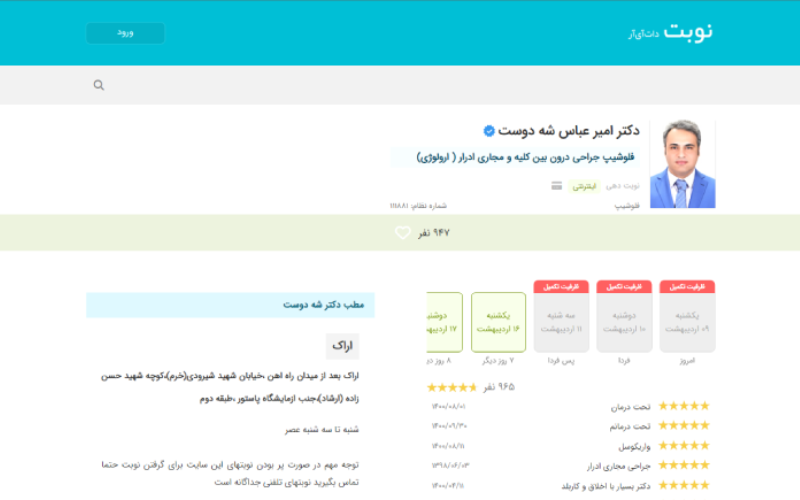Click the امروز label under the day cards
This screenshot has width=800, height=500.
(x=687, y=361)
